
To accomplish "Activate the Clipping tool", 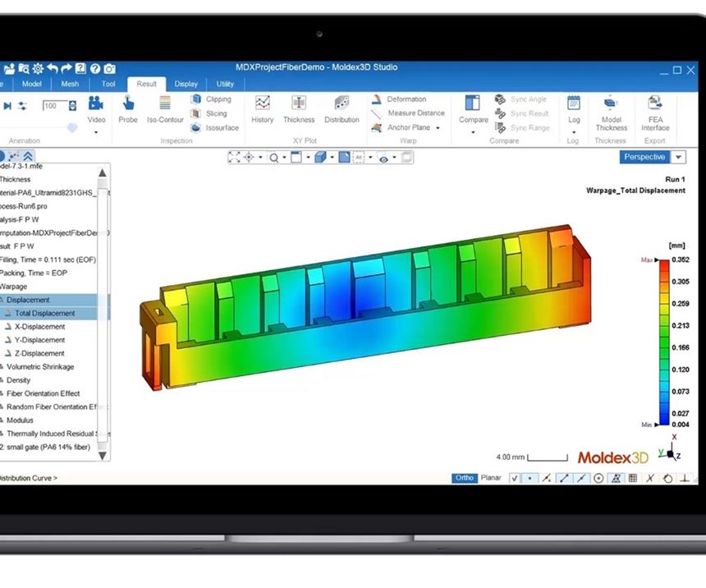I will tap(211, 99).
